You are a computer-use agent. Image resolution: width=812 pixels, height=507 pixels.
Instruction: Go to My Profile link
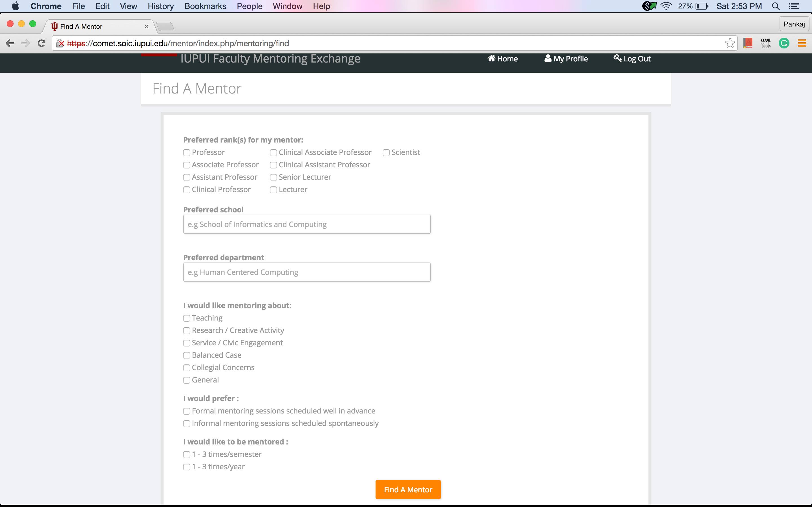(x=566, y=59)
